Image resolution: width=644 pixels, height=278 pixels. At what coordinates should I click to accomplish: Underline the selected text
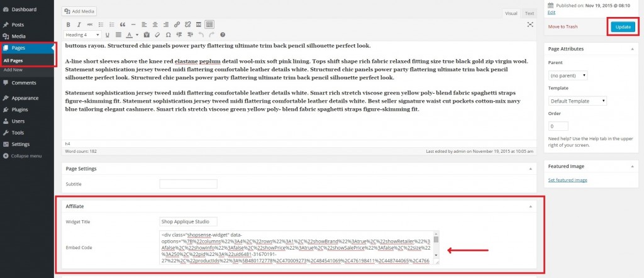click(107, 35)
